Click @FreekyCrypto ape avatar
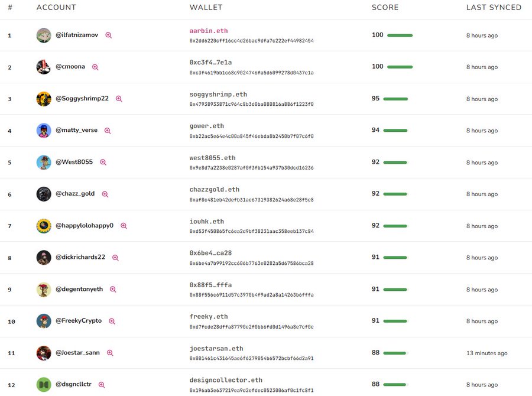 pyautogui.click(x=44, y=321)
